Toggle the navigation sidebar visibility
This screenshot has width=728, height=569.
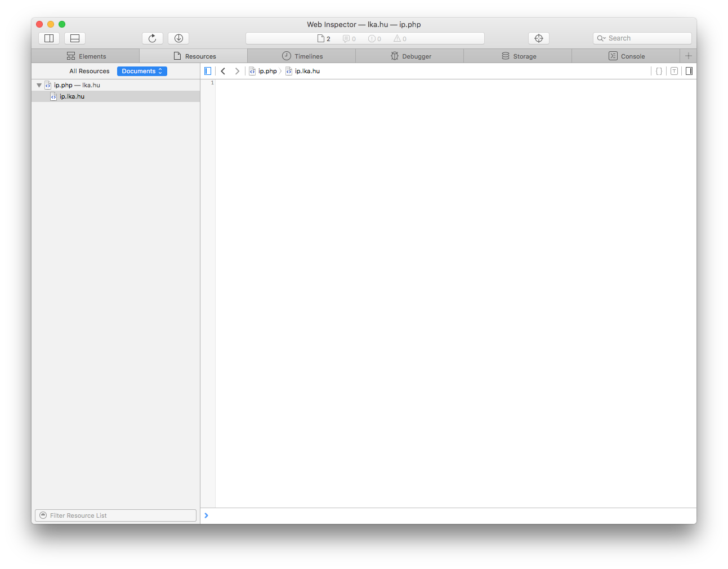pos(208,71)
